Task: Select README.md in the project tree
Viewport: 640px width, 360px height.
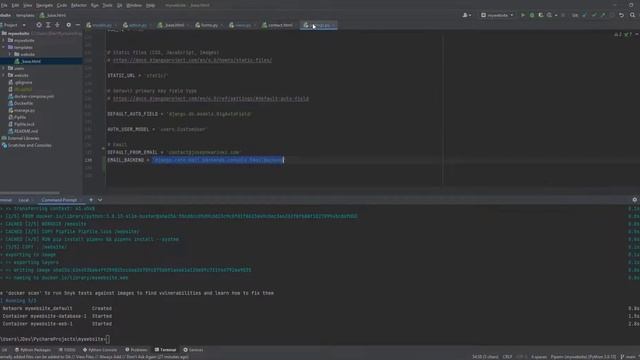Action: pyautogui.click(x=26, y=131)
